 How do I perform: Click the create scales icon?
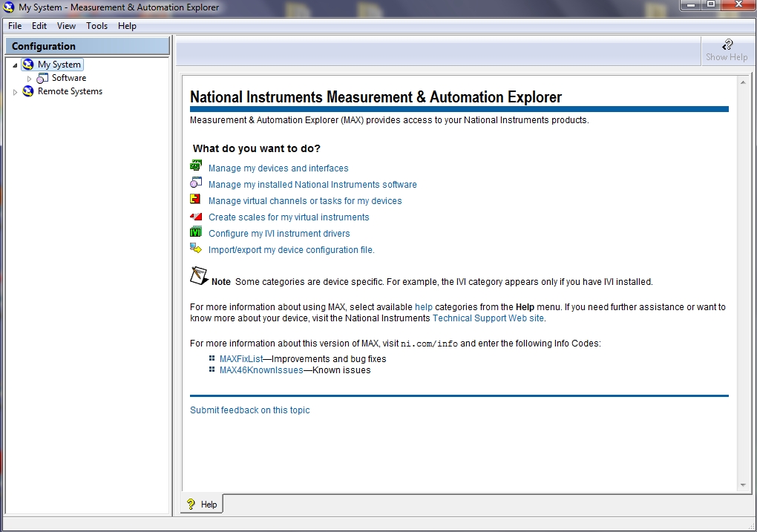coord(195,217)
